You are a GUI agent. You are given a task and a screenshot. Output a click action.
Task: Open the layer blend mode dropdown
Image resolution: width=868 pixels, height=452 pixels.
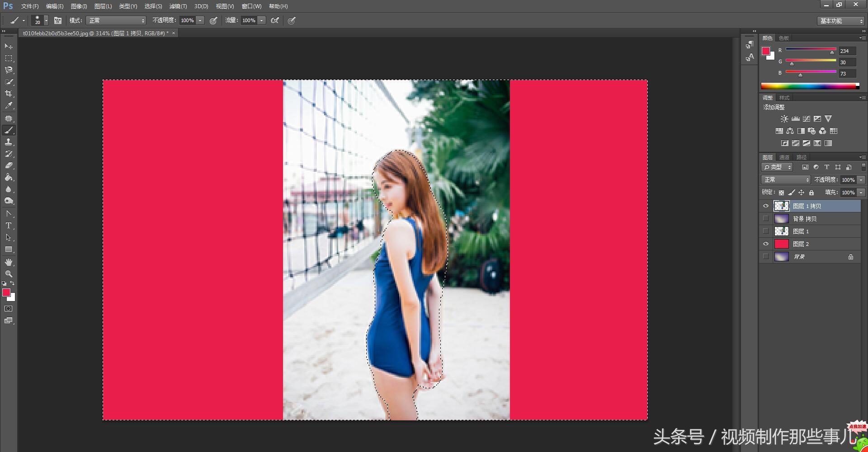(x=786, y=180)
